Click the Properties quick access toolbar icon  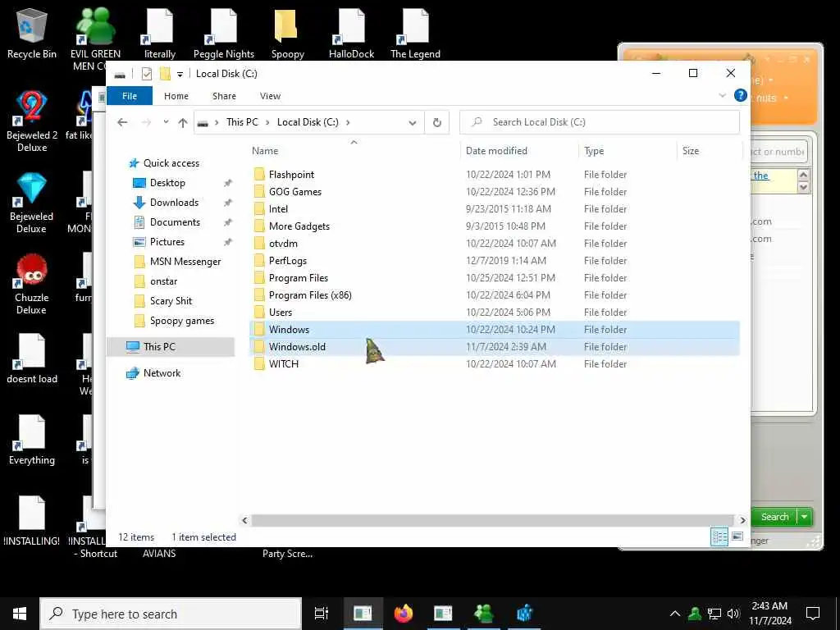click(x=146, y=73)
